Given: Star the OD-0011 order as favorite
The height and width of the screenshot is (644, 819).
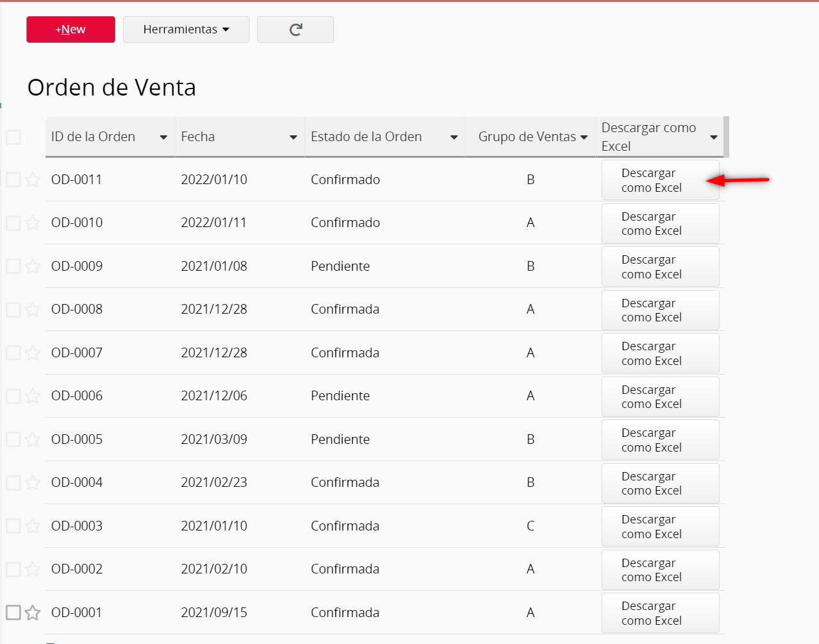Looking at the screenshot, I should point(32,180).
